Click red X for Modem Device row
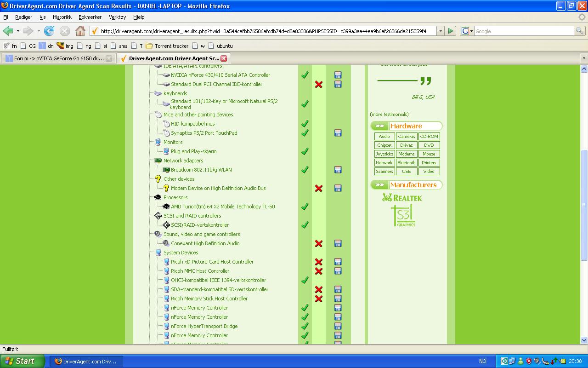Image resolution: width=588 pixels, height=368 pixels. [x=318, y=188]
